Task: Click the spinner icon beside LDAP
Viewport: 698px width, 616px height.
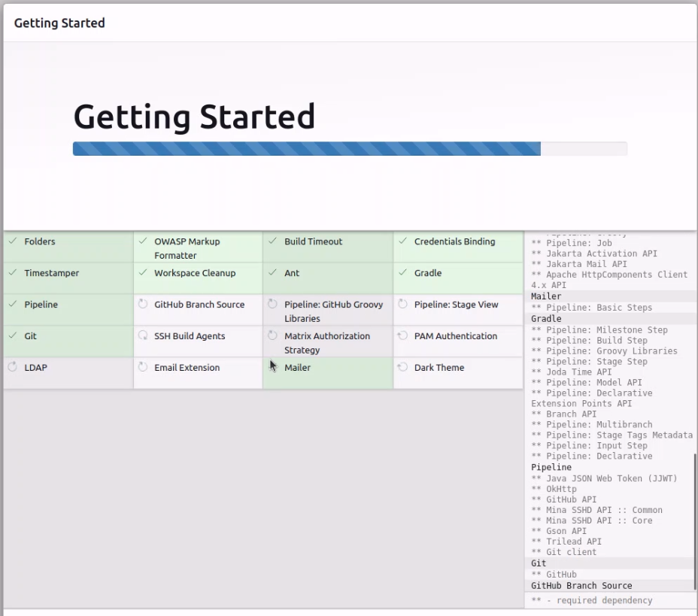Action: [x=13, y=367]
